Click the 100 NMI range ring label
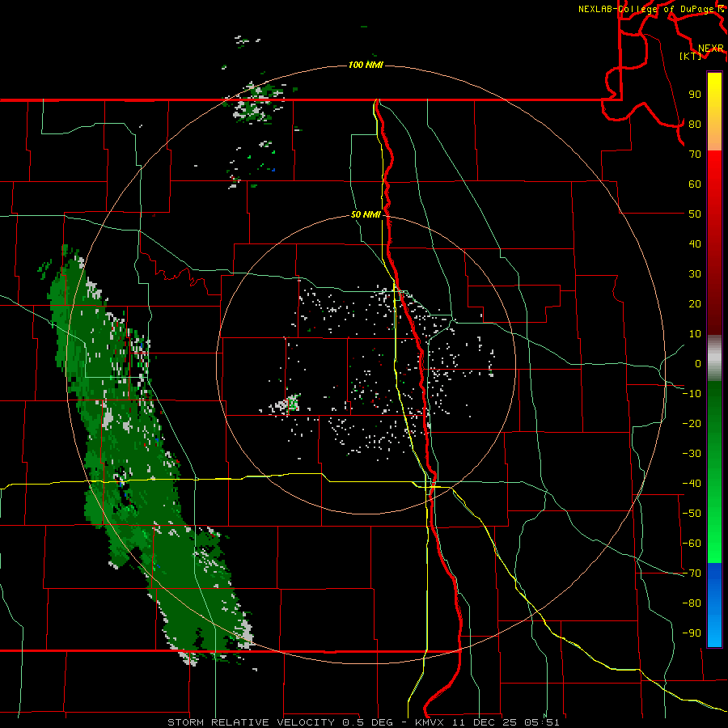The image size is (728, 728). coord(366,65)
